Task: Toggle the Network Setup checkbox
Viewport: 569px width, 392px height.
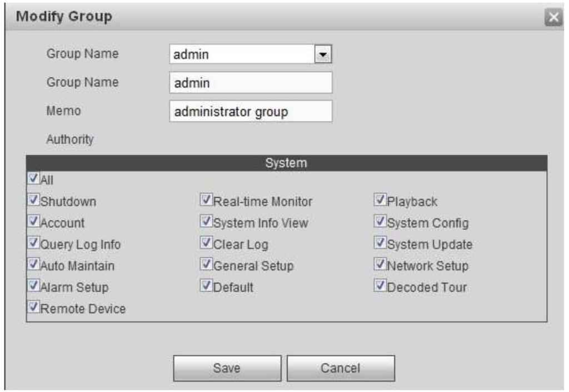Action: (380, 264)
